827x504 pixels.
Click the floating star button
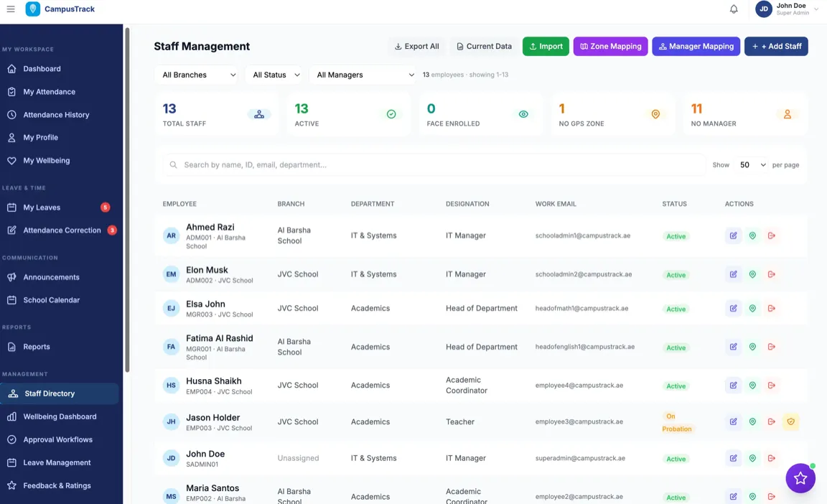800,478
